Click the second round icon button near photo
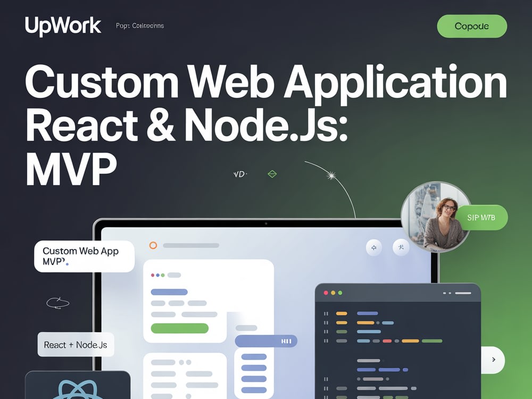Viewport: 532px width, 399px height. [401, 247]
